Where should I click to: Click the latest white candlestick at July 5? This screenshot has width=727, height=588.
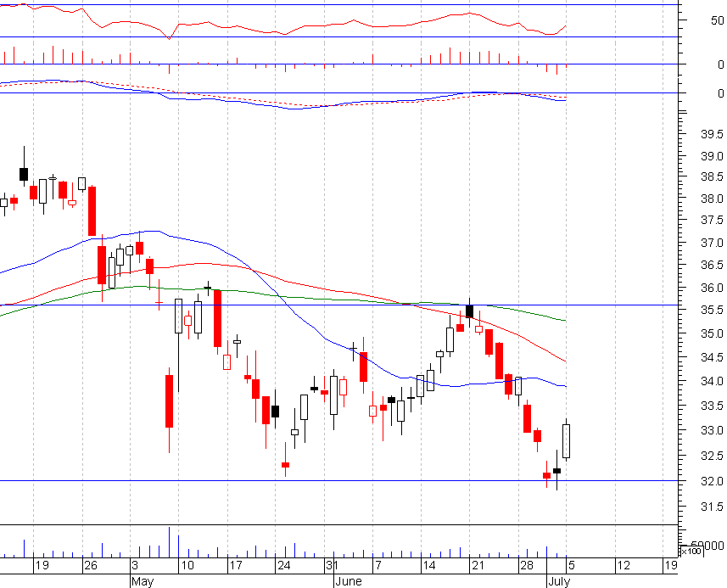(x=566, y=441)
